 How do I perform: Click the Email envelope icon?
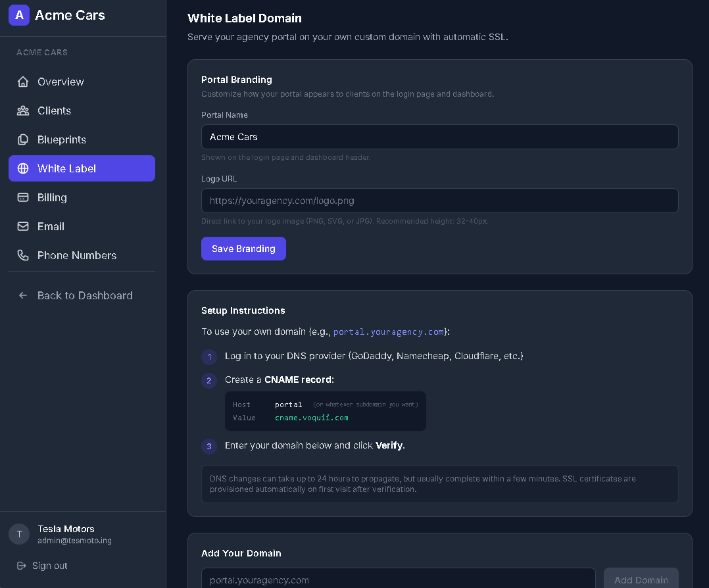click(23, 226)
